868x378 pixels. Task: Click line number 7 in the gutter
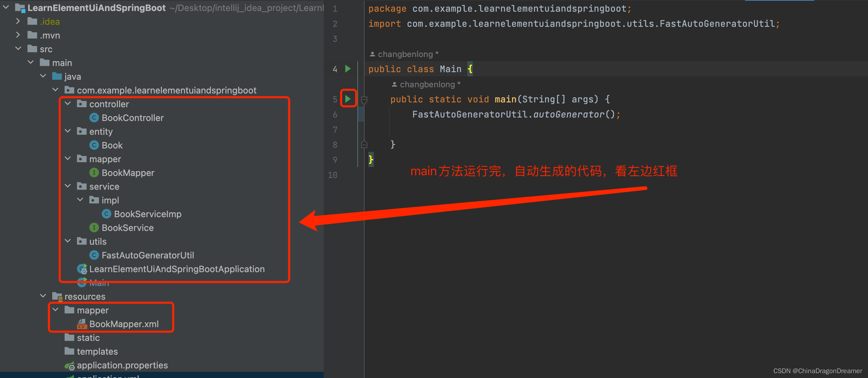pos(335,130)
